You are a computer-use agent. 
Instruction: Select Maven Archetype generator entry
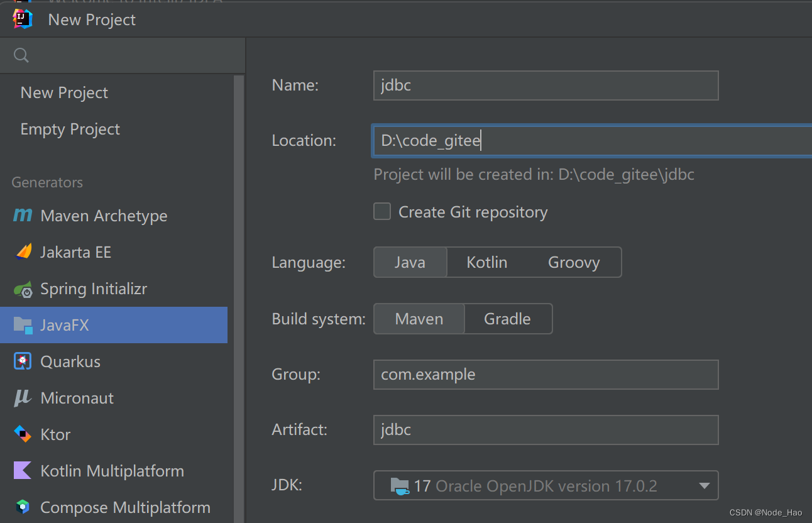pos(114,216)
